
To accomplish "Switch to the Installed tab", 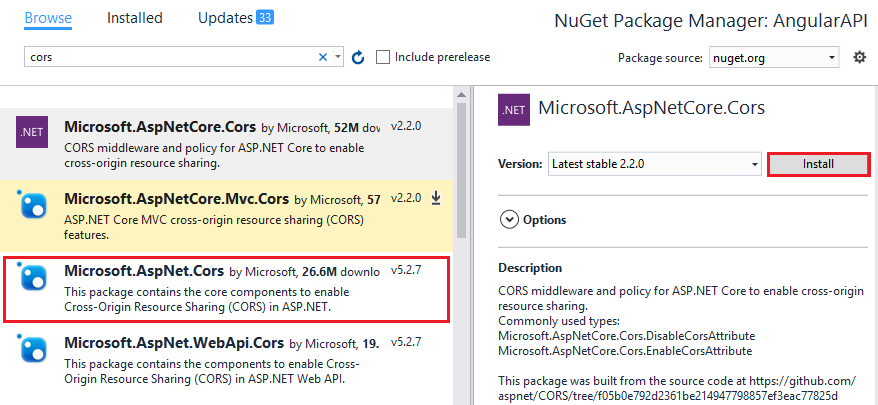I will click(136, 18).
